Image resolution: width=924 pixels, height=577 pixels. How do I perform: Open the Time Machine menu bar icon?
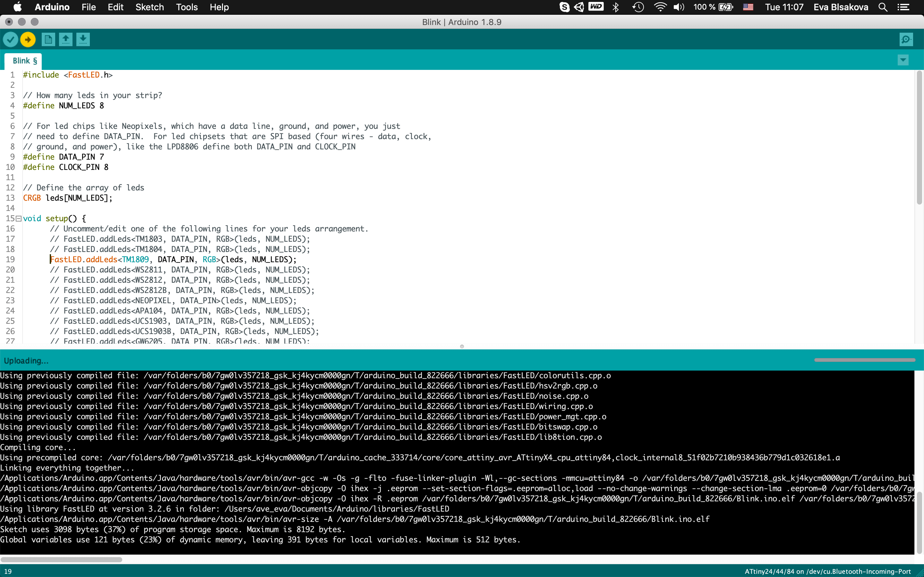pos(638,7)
